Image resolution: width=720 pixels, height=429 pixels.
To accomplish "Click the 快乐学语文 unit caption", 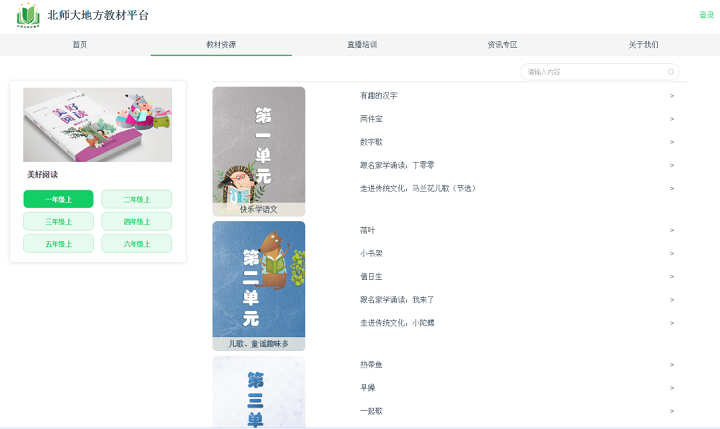I will pos(259,209).
